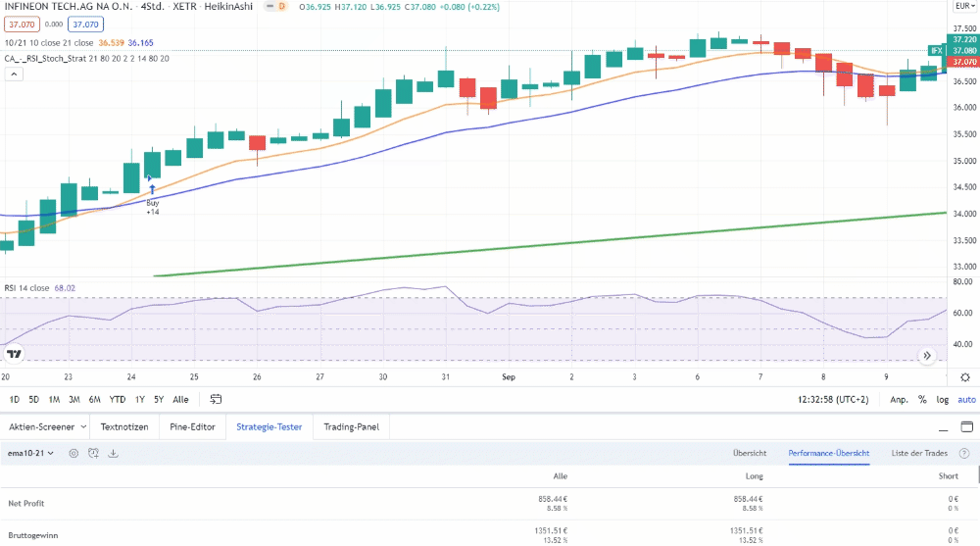Click the add alert clock icon
Screen dimensions: 980x546
pyautogui.click(x=94, y=454)
